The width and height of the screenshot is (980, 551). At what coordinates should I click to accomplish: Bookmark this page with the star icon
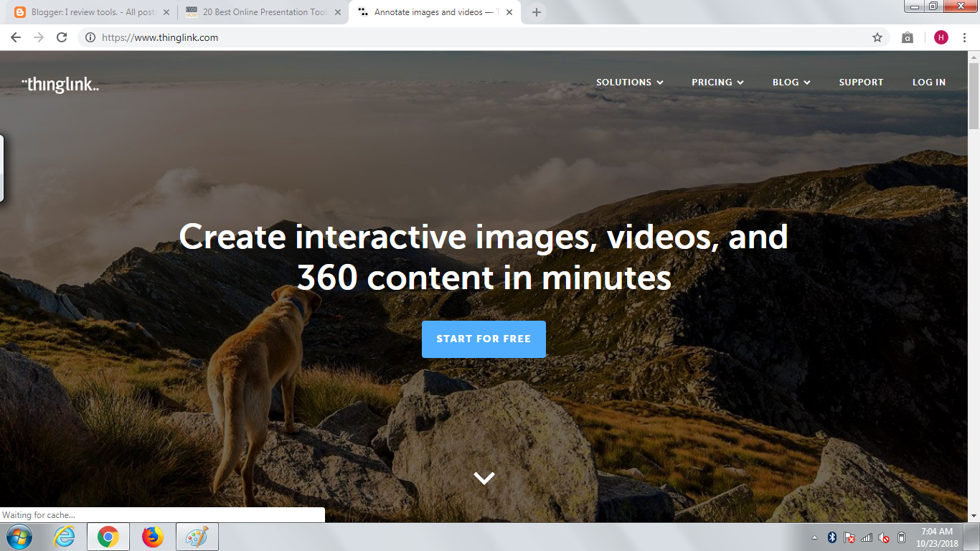877,37
